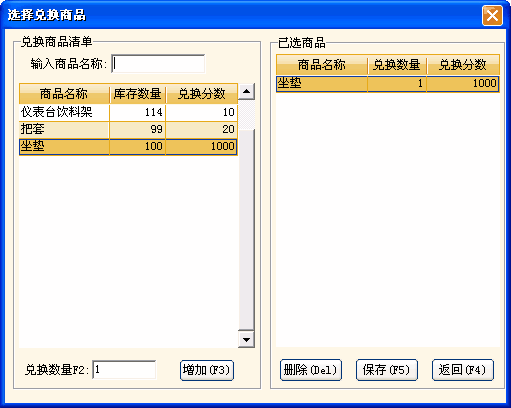Focus the 输入商品名称 search field

[158, 64]
